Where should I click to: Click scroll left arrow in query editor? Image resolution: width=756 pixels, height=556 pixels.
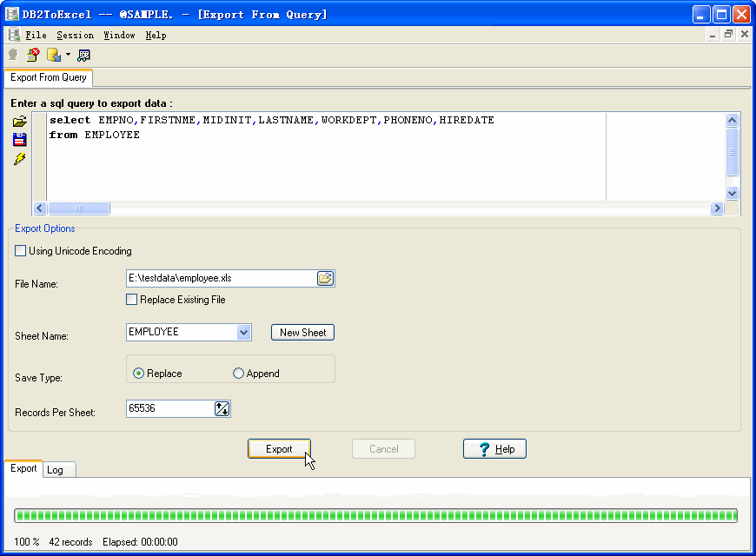coord(40,208)
